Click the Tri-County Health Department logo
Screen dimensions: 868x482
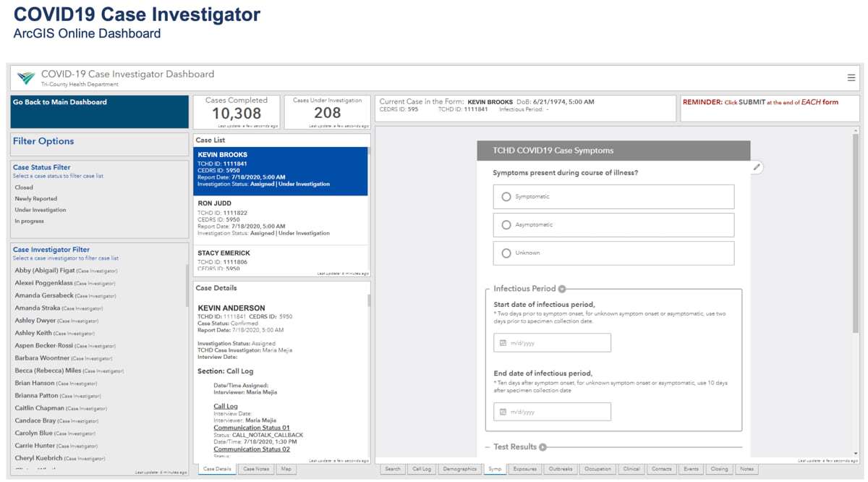26,77
